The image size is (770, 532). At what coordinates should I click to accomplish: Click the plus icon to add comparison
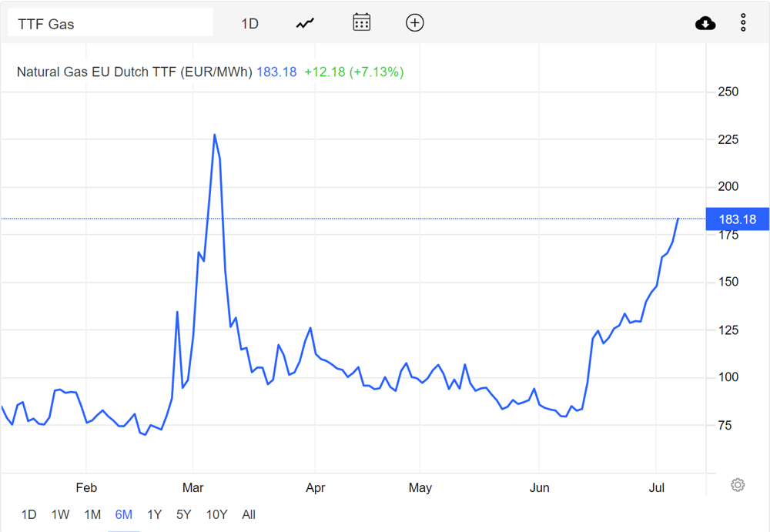point(415,22)
